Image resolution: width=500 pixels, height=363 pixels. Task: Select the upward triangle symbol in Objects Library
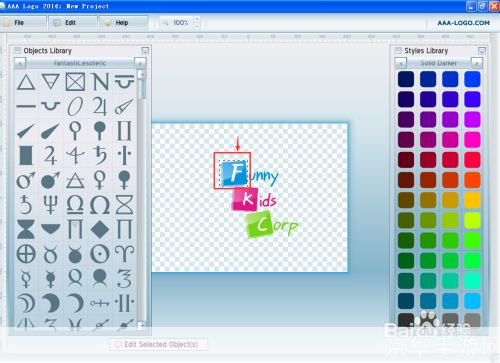[26, 82]
